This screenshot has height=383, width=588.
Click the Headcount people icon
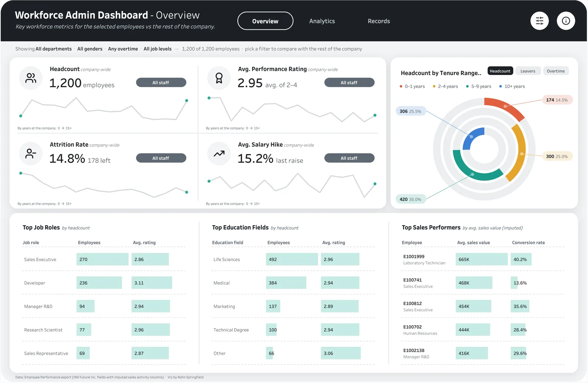tap(31, 78)
